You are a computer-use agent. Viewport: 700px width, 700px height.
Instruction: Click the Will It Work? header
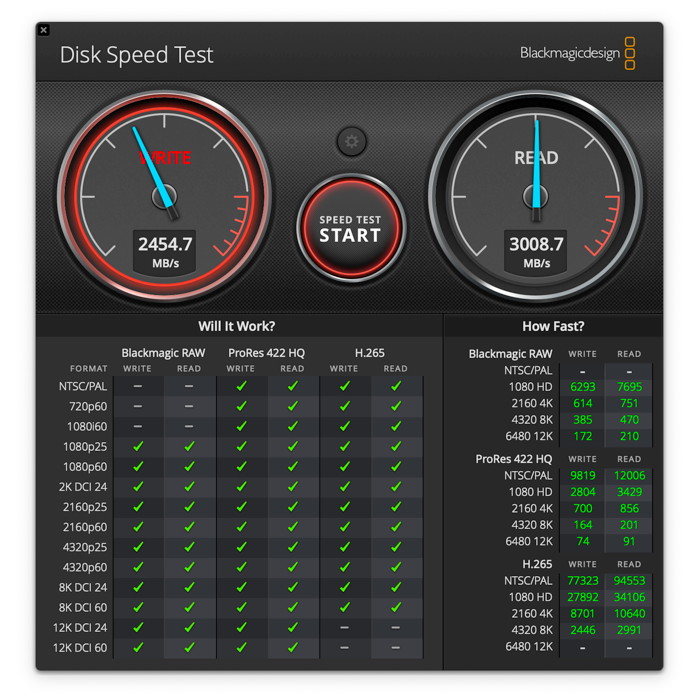[x=237, y=326]
